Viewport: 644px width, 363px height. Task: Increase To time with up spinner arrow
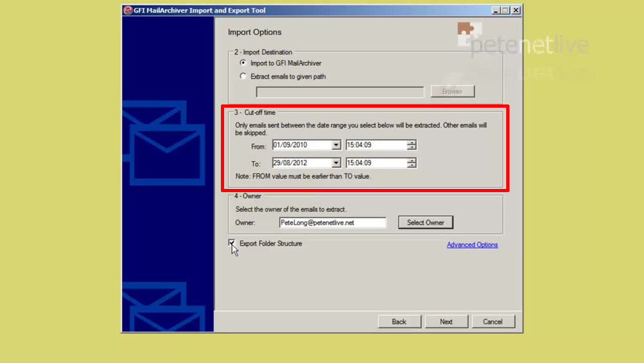click(412, 161)
